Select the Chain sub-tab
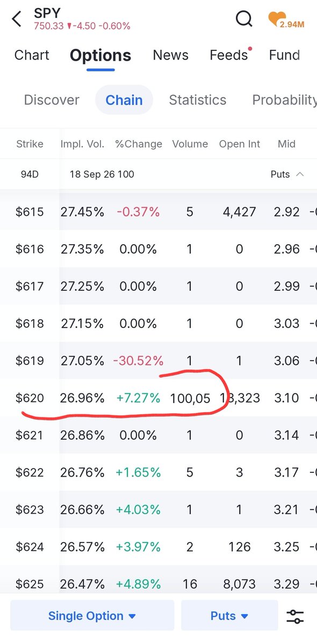The image size is (317, 644). 124,100
